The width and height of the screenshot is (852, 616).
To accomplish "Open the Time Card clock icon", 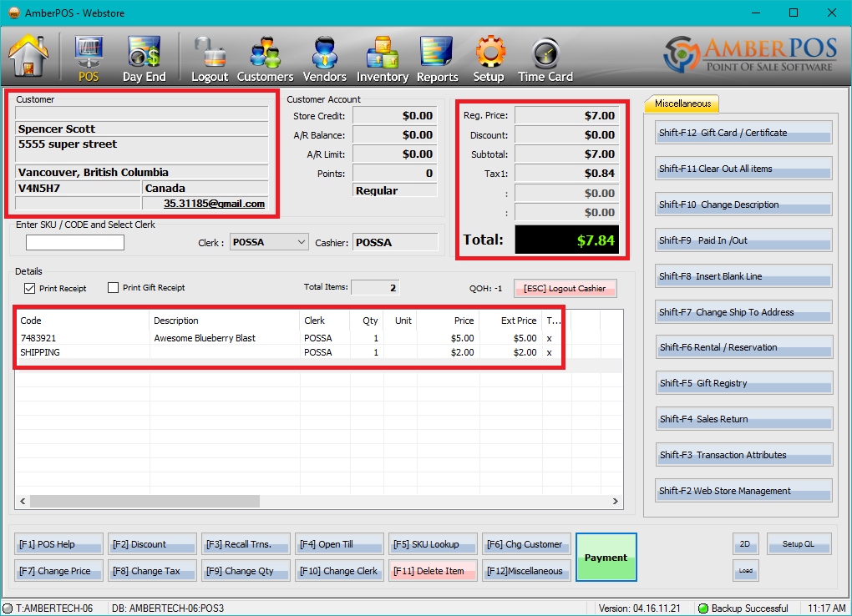I will click(545, 58).
